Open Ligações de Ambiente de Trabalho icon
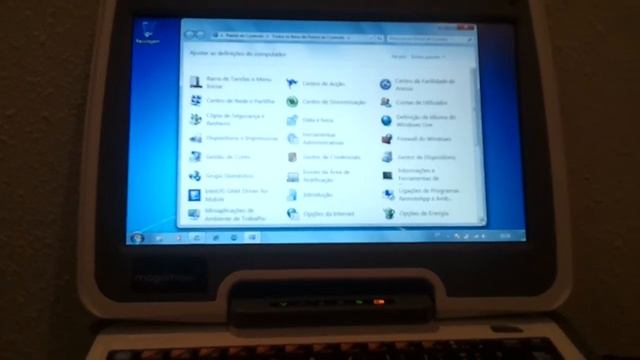640x360 pixels. point(194,214)
